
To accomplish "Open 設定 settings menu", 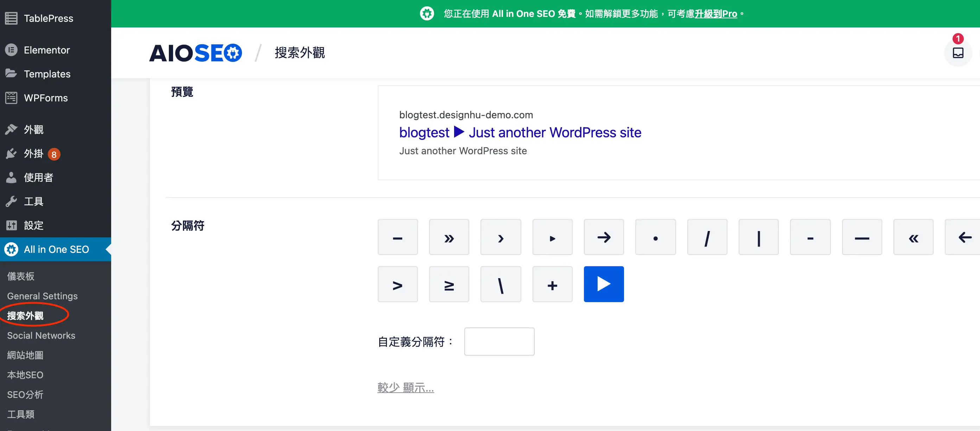I will pos(56,225).
